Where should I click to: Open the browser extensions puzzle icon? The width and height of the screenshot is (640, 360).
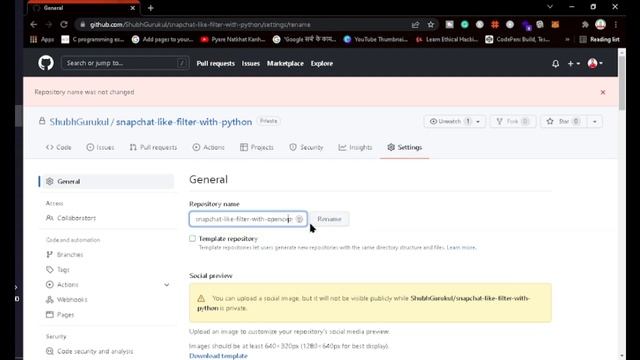585,24
